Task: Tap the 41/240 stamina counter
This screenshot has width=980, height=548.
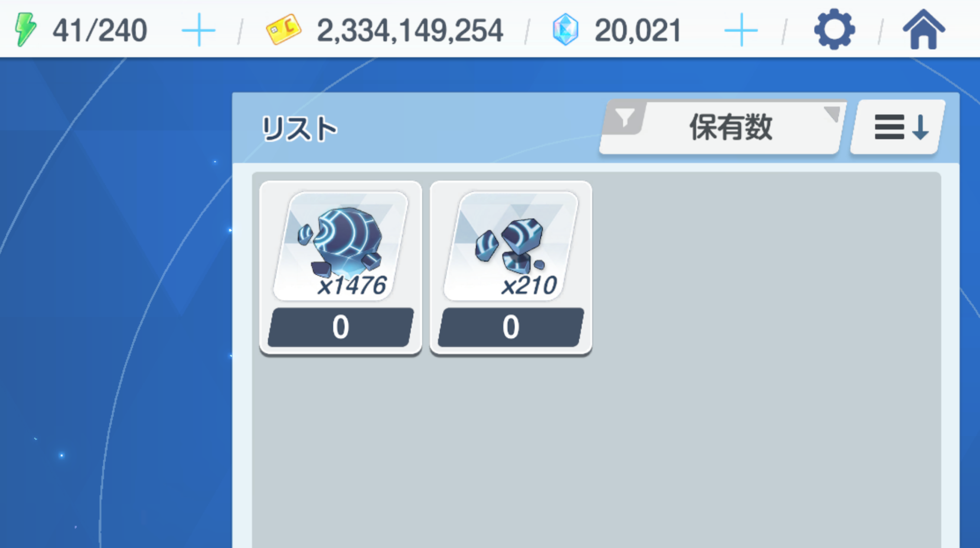Action: point(100,30)
